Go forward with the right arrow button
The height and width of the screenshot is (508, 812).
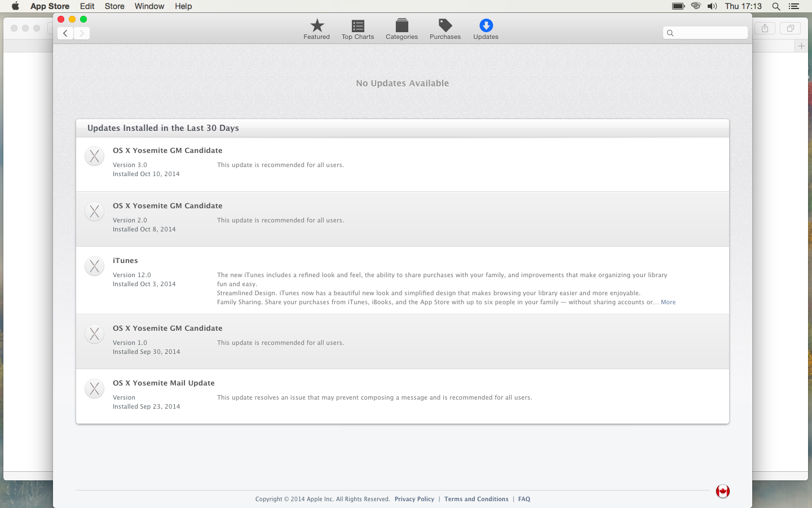coord(82,33)
